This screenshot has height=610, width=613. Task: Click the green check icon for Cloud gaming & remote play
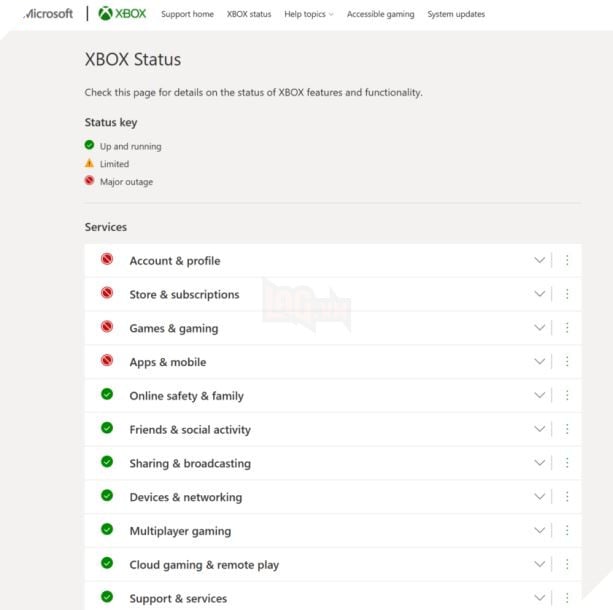coord(107,563)
